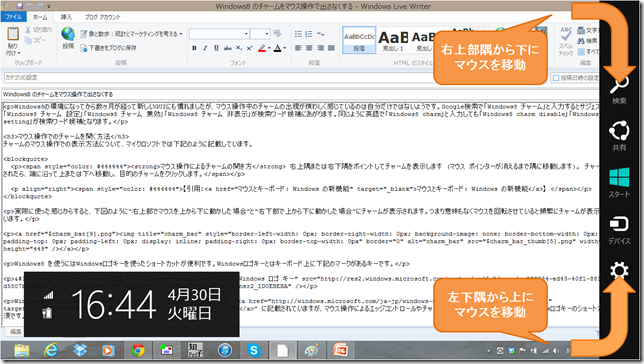The height and width of the screenshot is (364, 644).
Task: Click the volume speaker tray icon
Action: [x=556, y=351]
